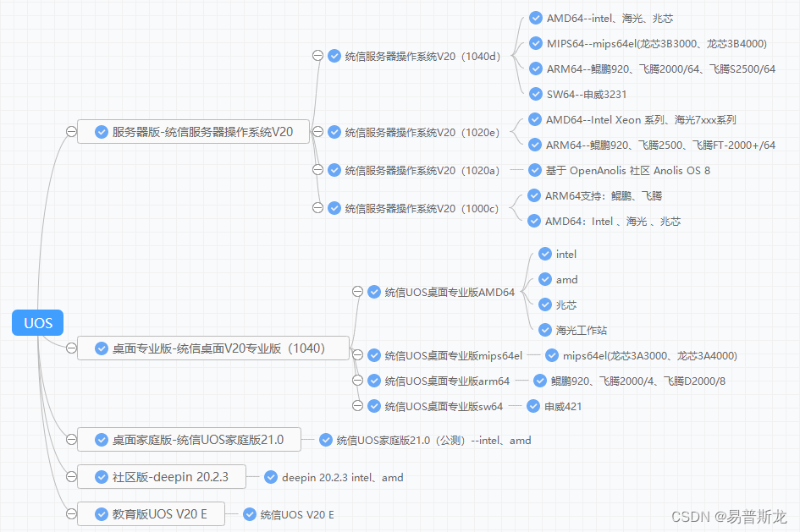Select 统信服务器操作系统V20(1020a) text
Viewport: 800px width, 532px height.
point(422,170)
